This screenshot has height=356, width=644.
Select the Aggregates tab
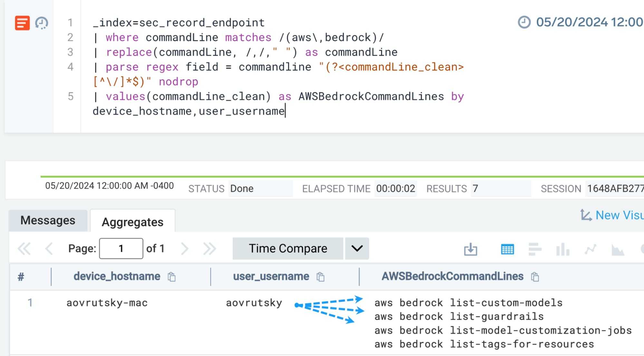pos(132,221)
